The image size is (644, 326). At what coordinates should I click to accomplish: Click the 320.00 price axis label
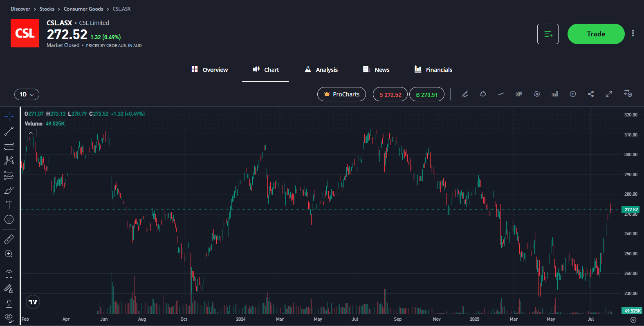point(631,115)
